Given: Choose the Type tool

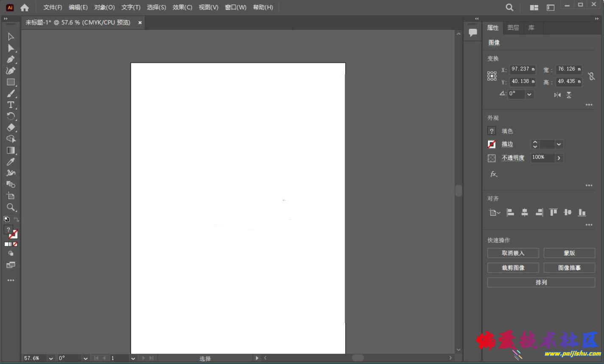Looking at the screenshot, I should click(11, 105).
